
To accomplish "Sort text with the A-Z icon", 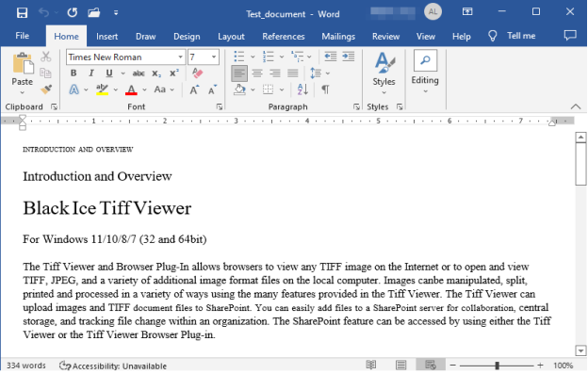I will (x=302, y=89).
